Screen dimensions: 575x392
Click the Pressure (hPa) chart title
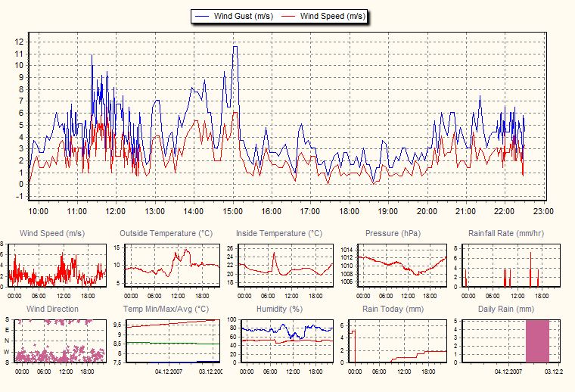point(391,233)
